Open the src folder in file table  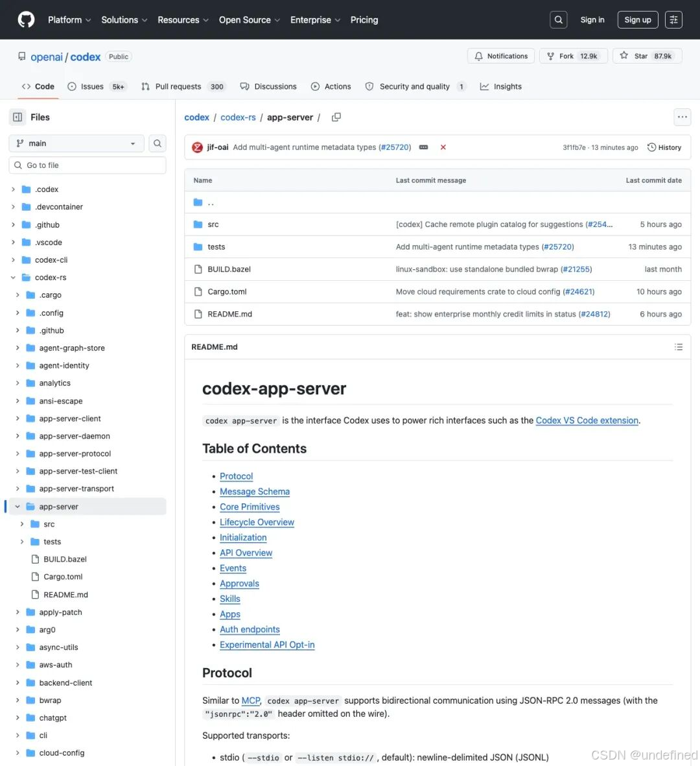[x=213, y=224]
